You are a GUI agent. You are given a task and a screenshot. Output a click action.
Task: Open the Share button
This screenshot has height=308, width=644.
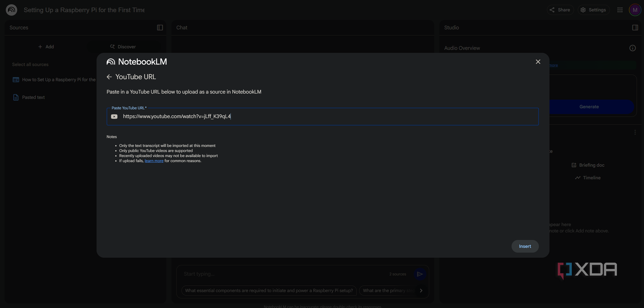click(560, 10)
